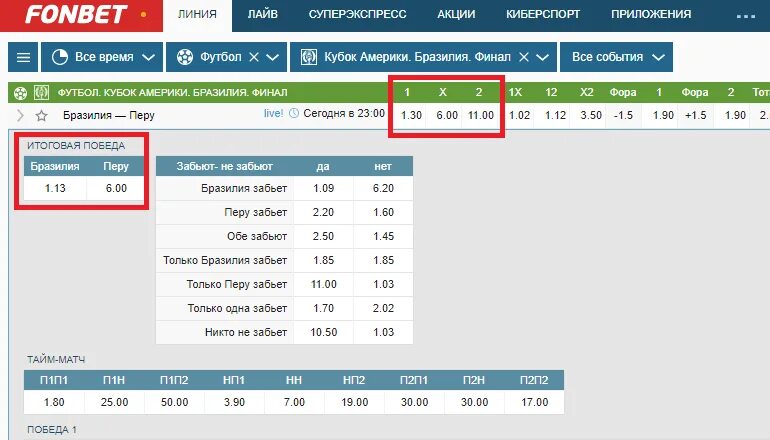Select Перу забьет нет 1.60
This screenshot has height=440, width=770.
pos(384,212)
